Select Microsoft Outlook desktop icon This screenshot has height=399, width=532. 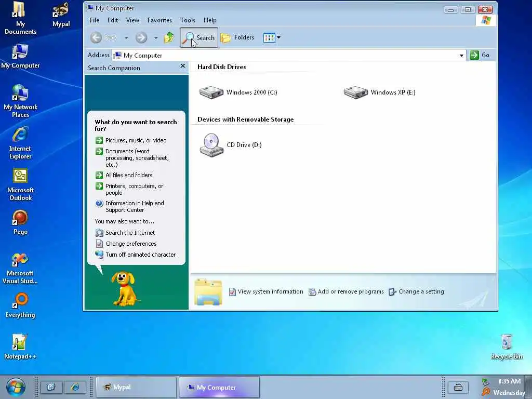point(20,184)
